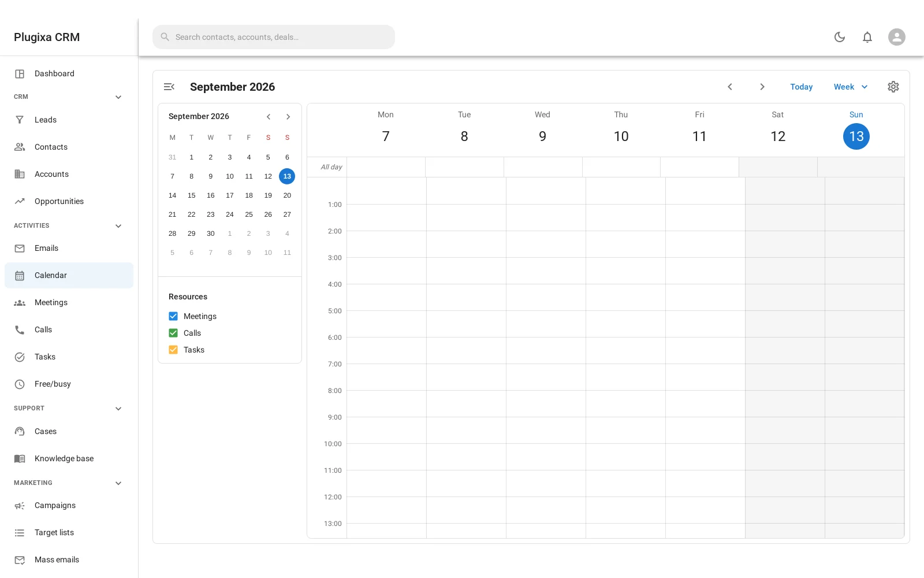Viewport: 924px width, 578px height.
Task: Toggle dark mode moon icon
Action: click(840, 37)
